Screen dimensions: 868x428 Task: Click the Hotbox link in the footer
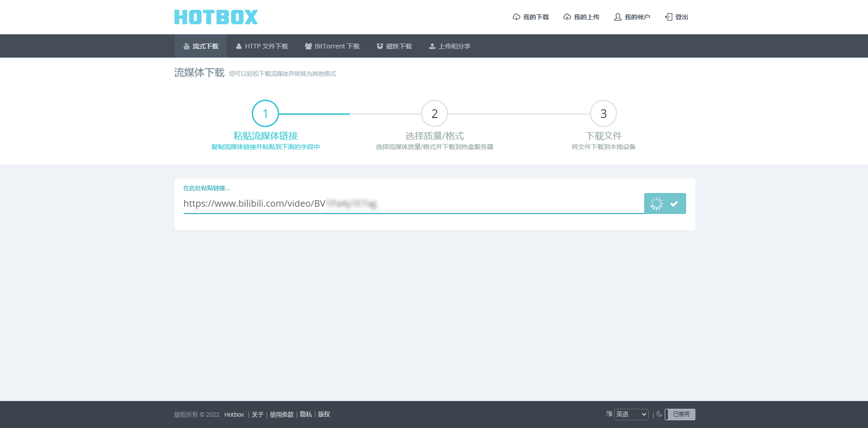(x=234, y=414)
